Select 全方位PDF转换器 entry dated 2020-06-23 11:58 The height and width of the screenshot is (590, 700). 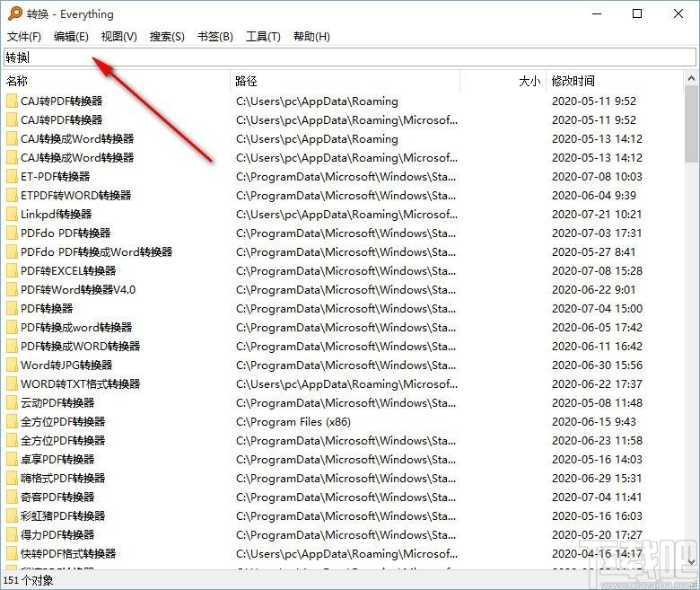pyautogui.click(x=63, y=440)
